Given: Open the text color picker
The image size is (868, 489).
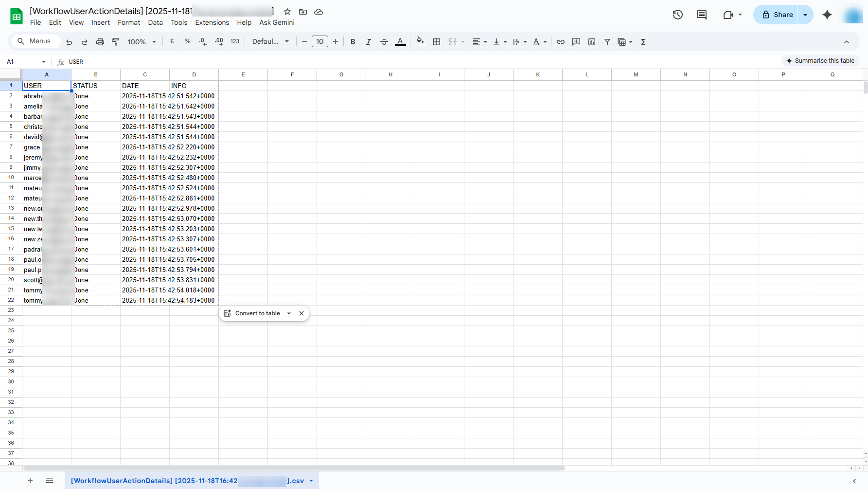Looking at the screenshot, I should point(400,41).
